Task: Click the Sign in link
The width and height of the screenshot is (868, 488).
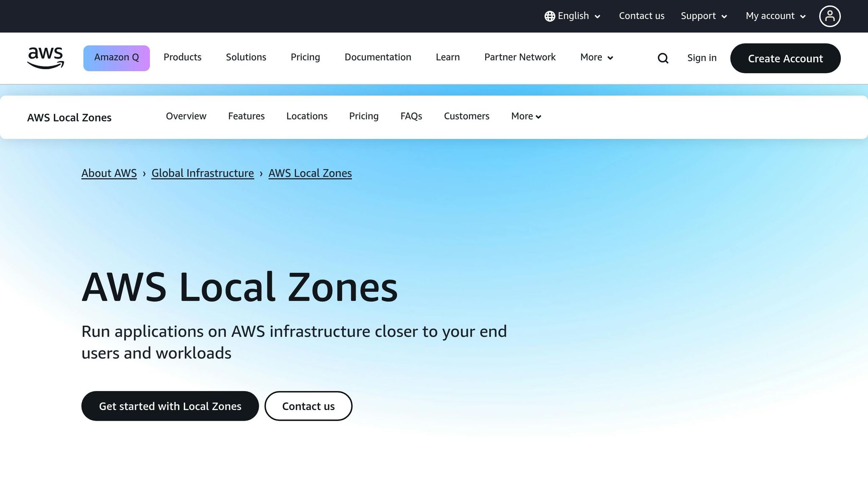Action: [702, 58]
